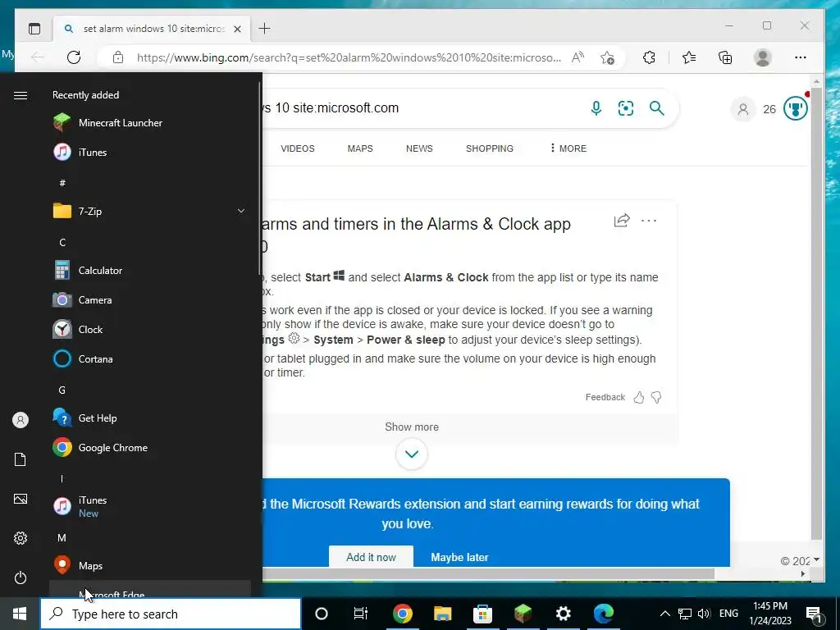Expand Show more chevron

[x=412, y=454]
